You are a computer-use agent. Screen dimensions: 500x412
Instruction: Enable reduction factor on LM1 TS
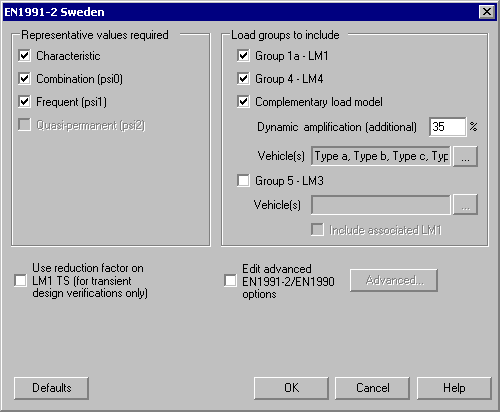20,280
